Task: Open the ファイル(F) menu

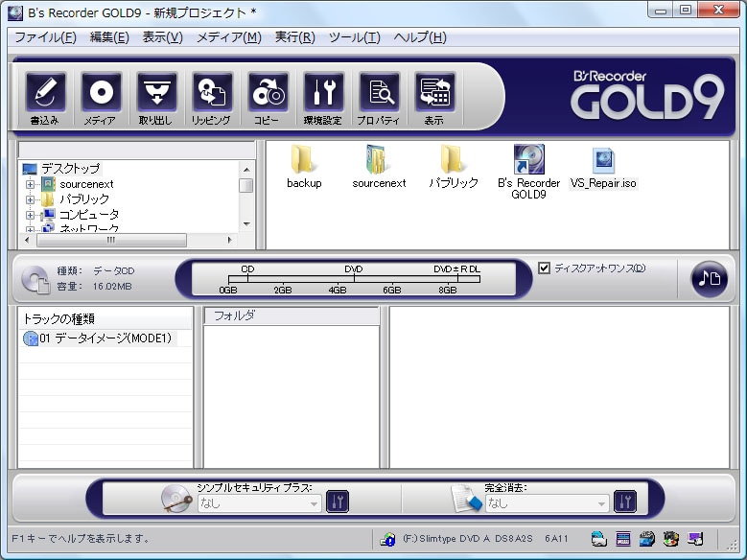Action: coord(45,37)
